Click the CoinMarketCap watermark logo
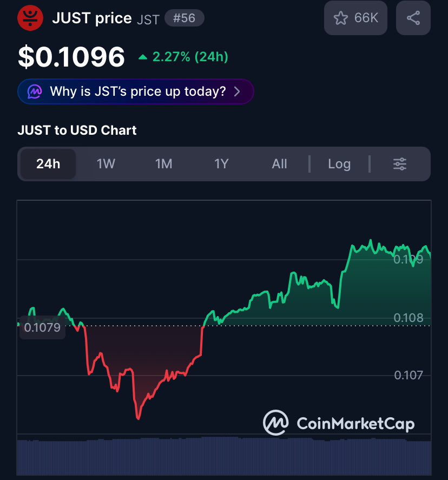 (339, 423)
